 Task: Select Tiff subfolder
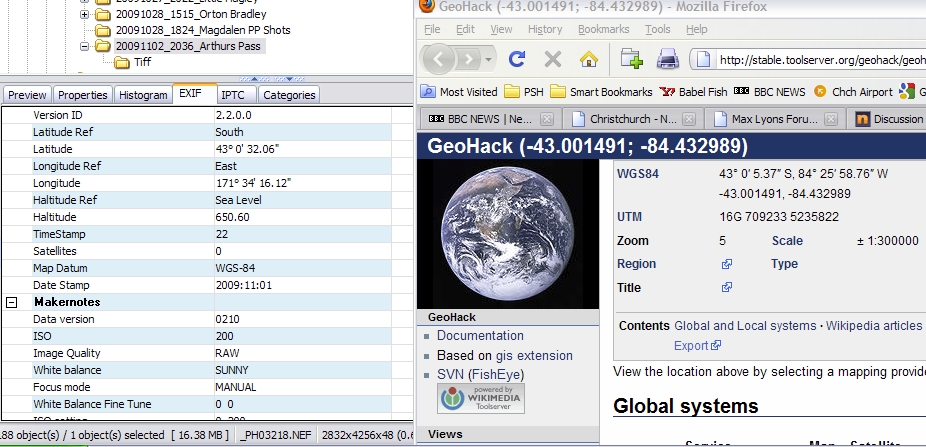(x=142, y=62)
